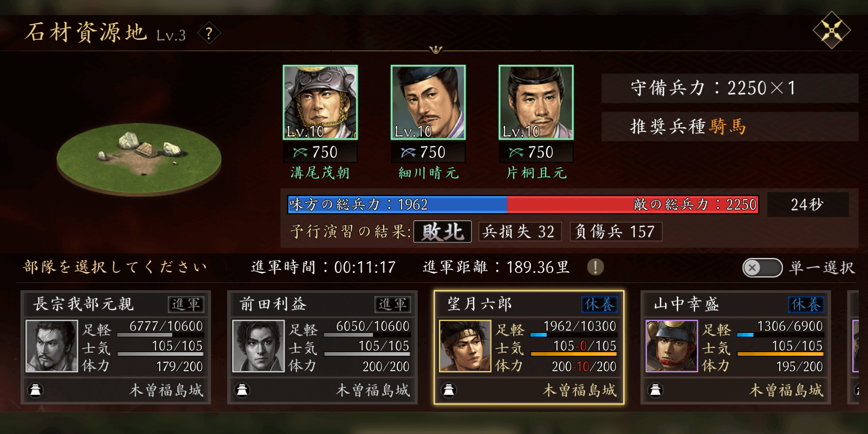
Task: Close the panel with crossed swords icon
Action: click(x=831, y=30)
